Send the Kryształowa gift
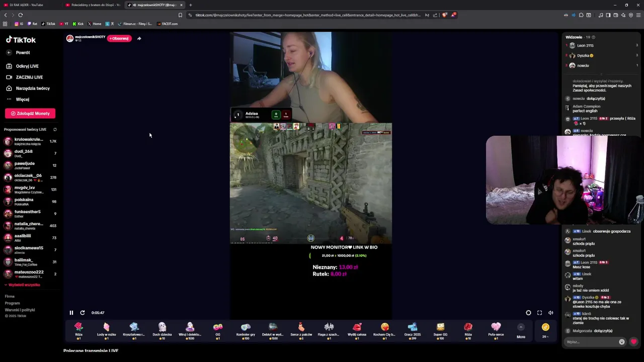Viewport: 644px width, 362px height. coord(134,331)
